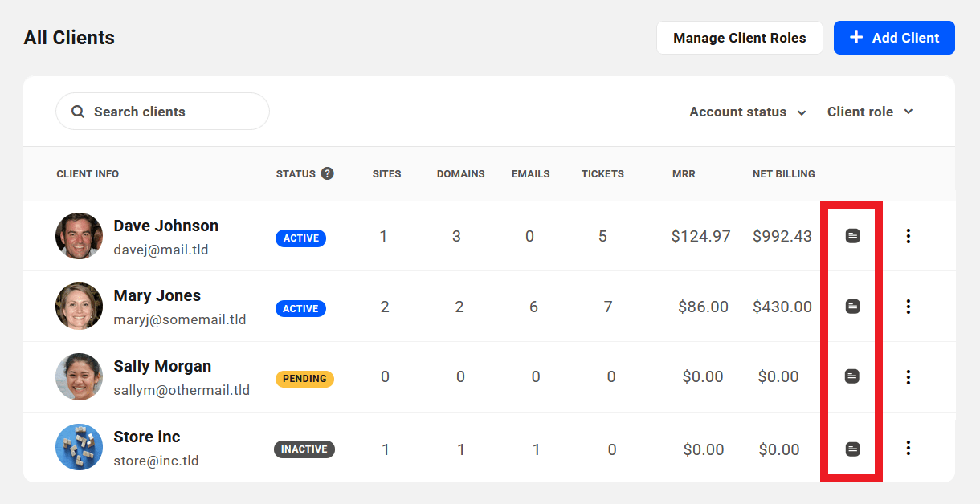980x504 pixels.
Task: Expand the Account status filter
Action: point(747,112)
